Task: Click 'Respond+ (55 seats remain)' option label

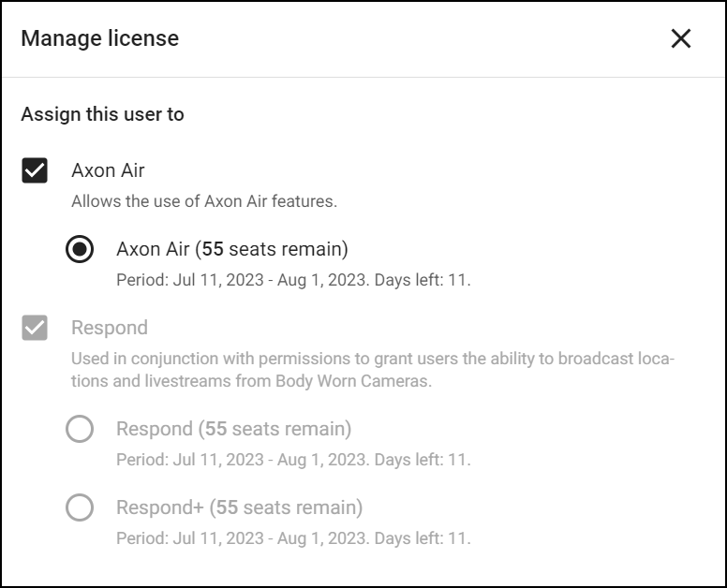Action: click(239, 507)
